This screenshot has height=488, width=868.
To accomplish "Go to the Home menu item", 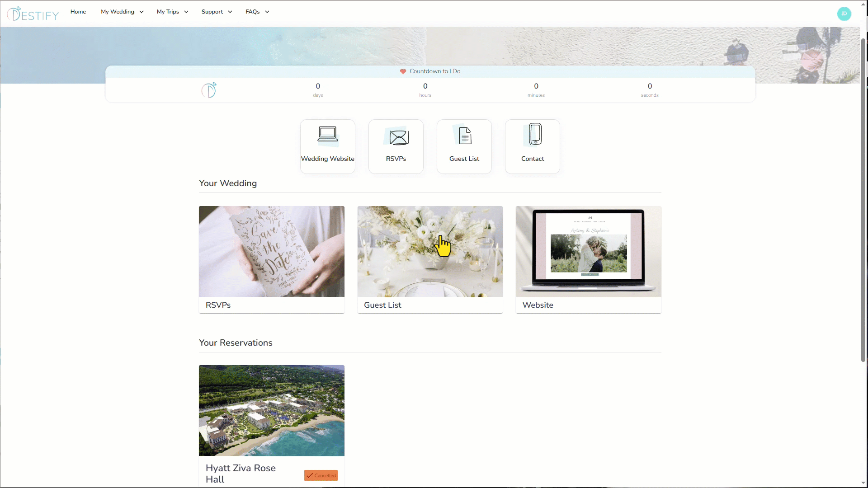I will click(78, 12).
